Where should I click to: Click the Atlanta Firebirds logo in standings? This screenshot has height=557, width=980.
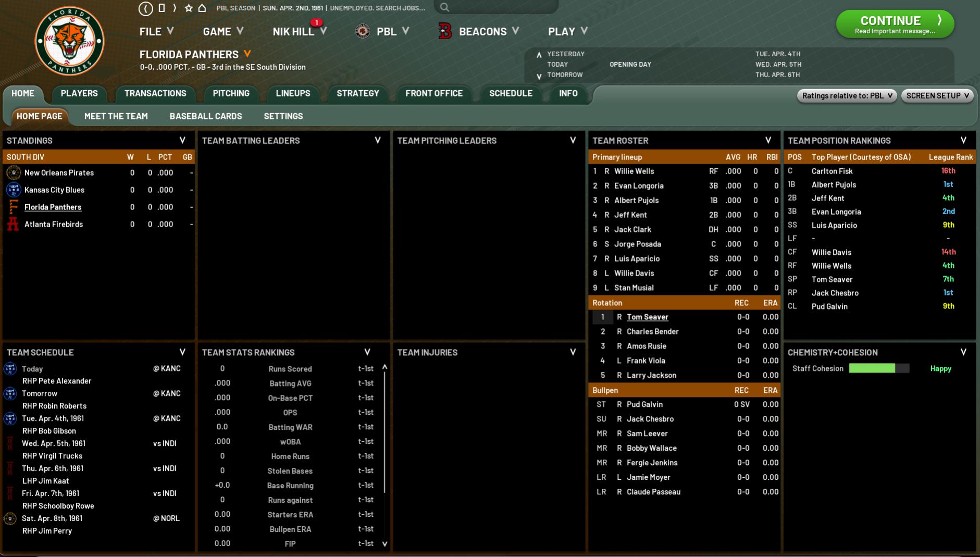pos(13,224)
